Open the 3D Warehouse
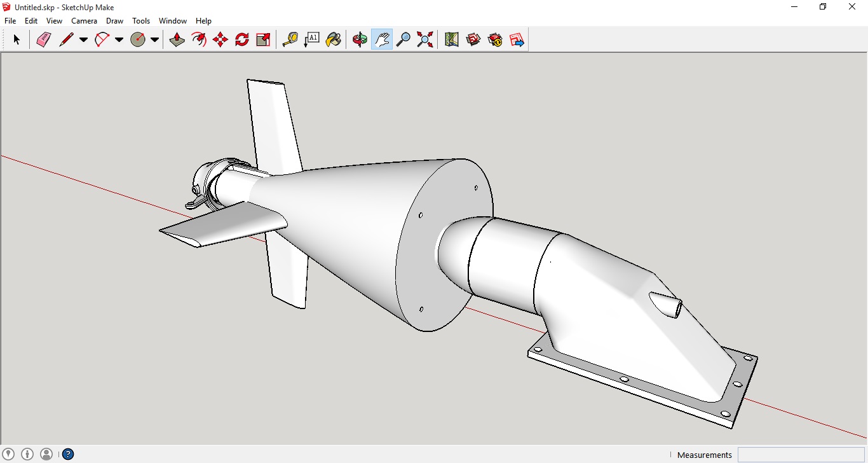 tap(473, 40)
